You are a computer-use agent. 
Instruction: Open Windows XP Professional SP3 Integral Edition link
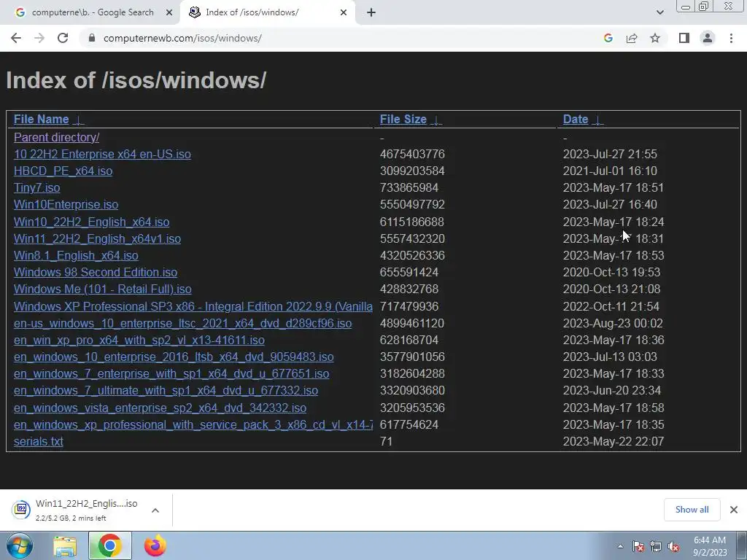tap(193, 306)
